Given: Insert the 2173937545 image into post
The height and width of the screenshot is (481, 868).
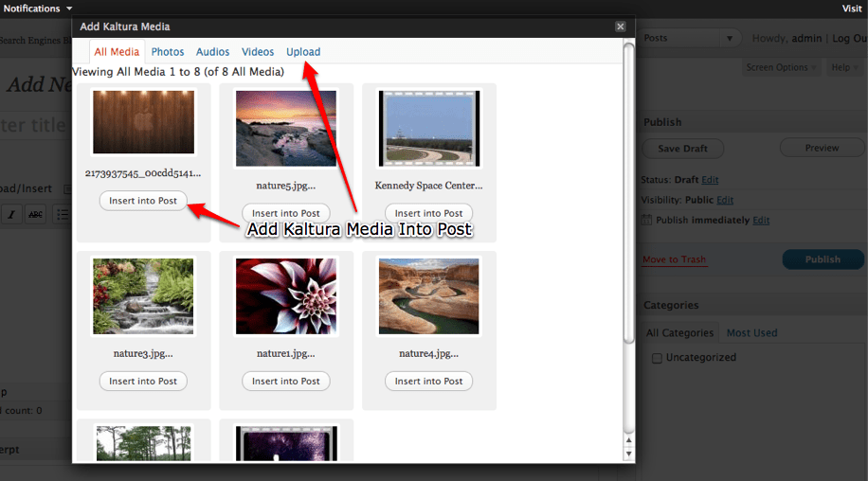Looking at the screenshot, I should (143, 201).
